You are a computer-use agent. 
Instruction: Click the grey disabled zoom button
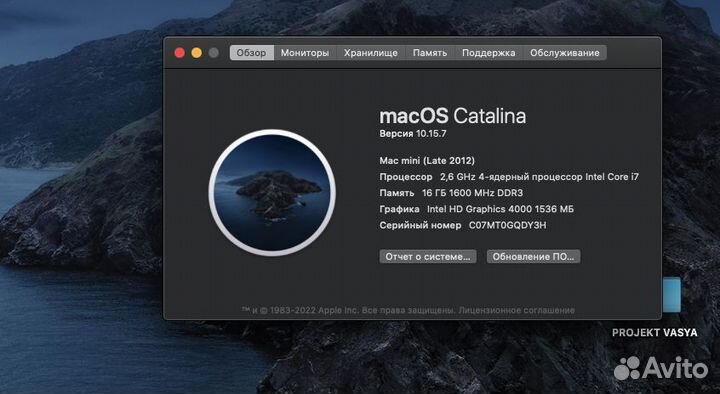tap(214, 53)
